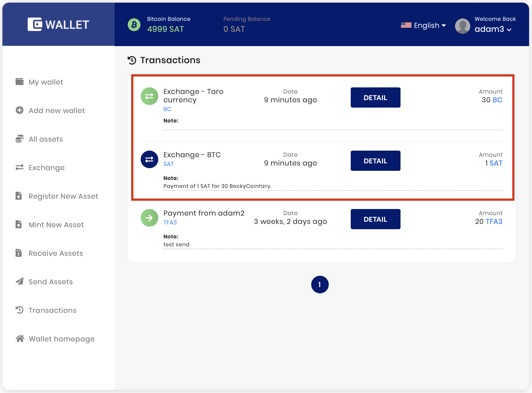The image size is (532, 393).
Task: Click the WALLET logo icon
Action: pos(35,24)
